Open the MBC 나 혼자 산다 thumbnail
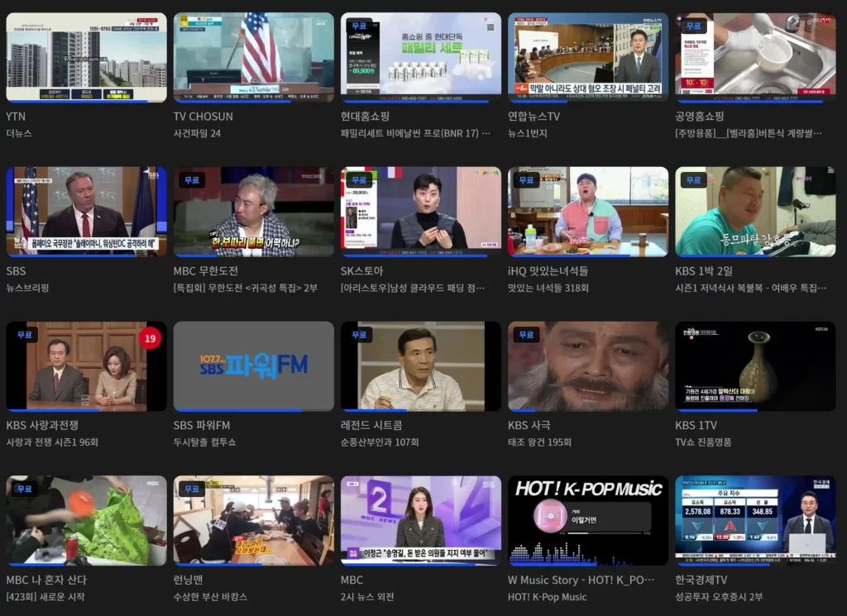This screenshot has width=847, height=616. (86, 521)
